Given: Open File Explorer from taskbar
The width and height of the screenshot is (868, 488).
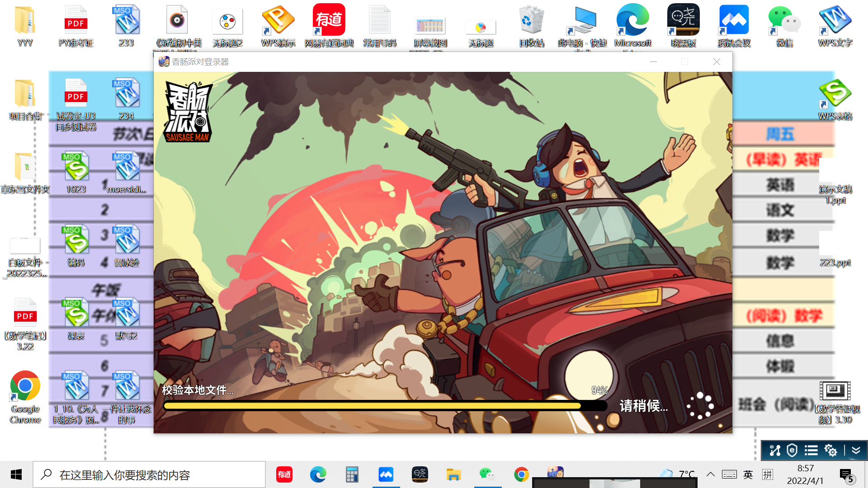Looking at the screenshot, I should [x=453, y=474].
